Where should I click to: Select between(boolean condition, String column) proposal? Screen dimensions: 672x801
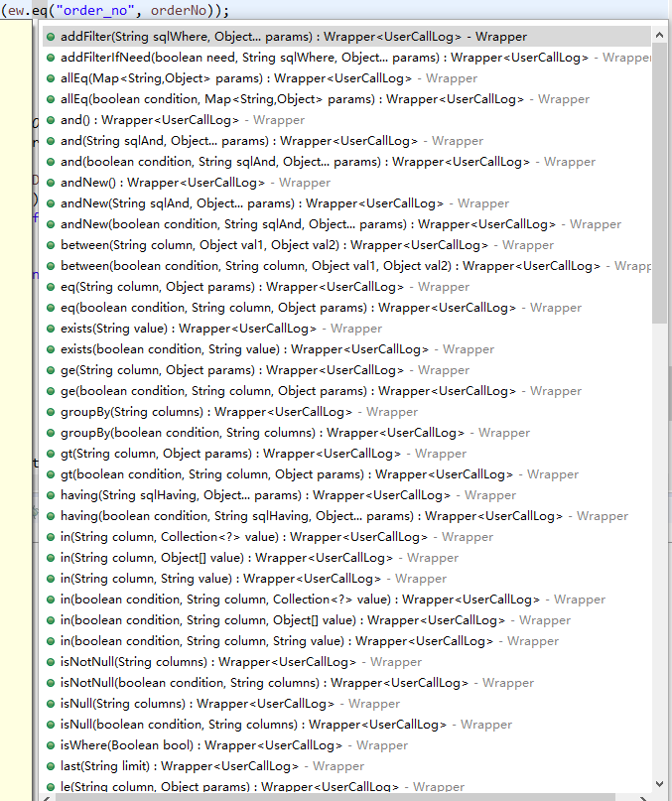[346, 266]
